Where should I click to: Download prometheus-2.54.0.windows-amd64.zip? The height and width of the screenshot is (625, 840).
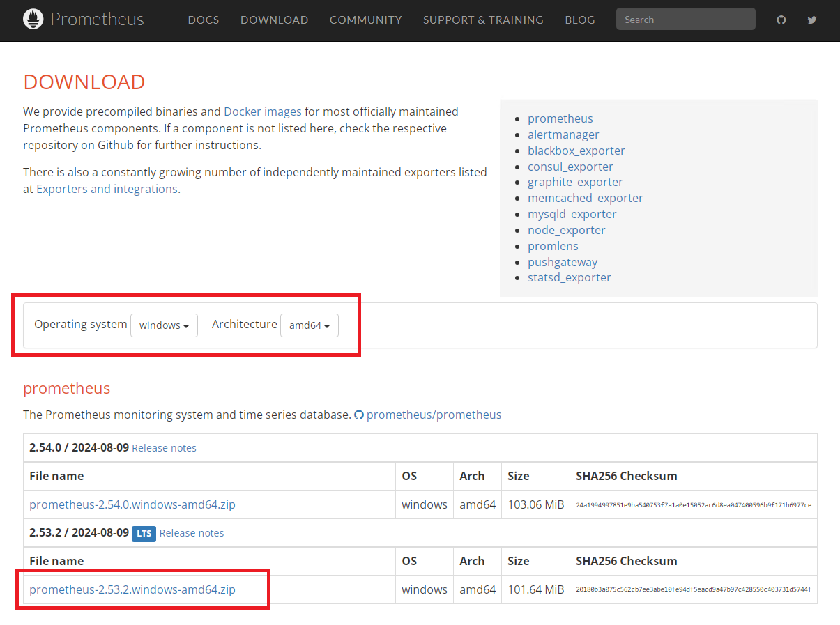[x=132, y=504]
